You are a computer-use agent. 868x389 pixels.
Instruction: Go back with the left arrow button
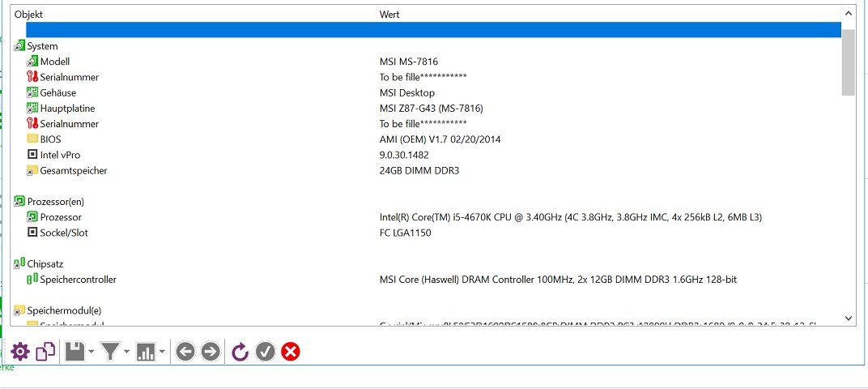185,352
